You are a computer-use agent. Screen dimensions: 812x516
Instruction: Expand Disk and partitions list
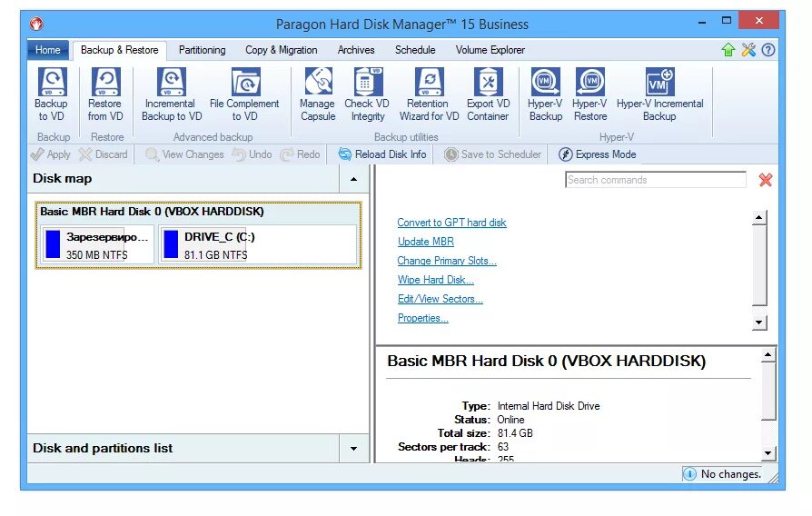353,449
